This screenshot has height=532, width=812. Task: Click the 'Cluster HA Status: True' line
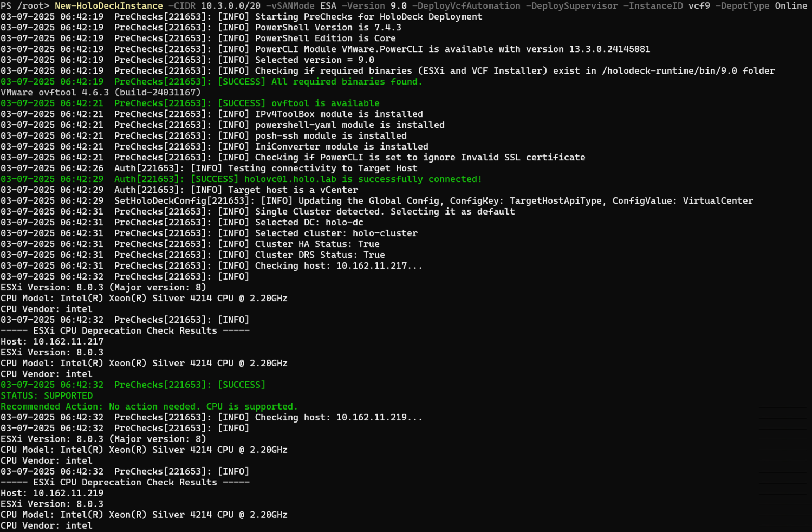[x=317, y=244]
